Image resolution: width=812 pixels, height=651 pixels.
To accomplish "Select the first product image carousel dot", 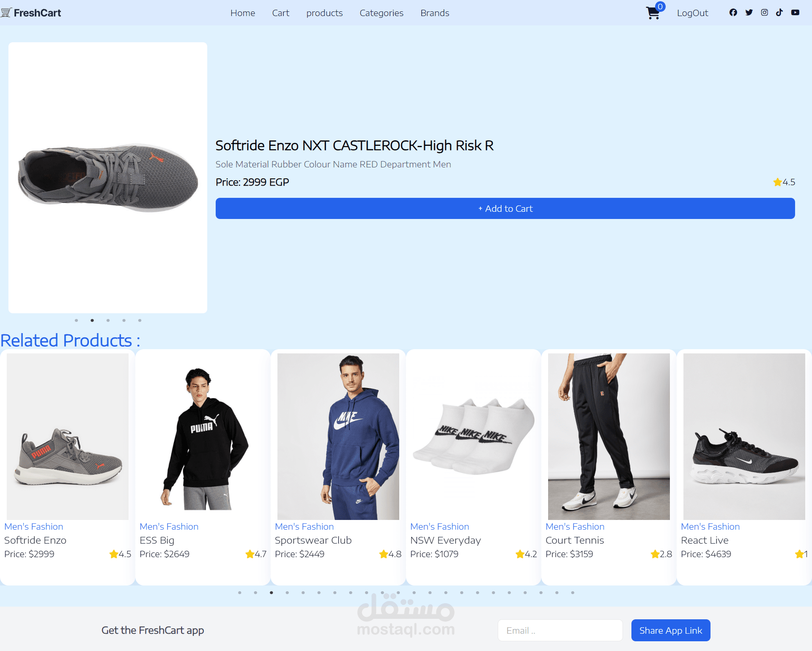I will click(77, 320).
